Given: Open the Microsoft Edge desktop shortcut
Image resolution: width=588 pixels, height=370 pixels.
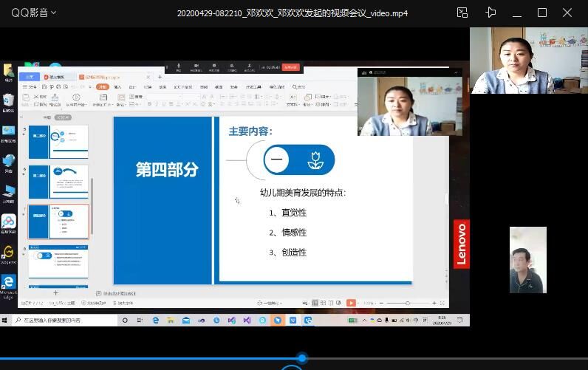Looking at the screenshot, I should (x=8, y=284).
